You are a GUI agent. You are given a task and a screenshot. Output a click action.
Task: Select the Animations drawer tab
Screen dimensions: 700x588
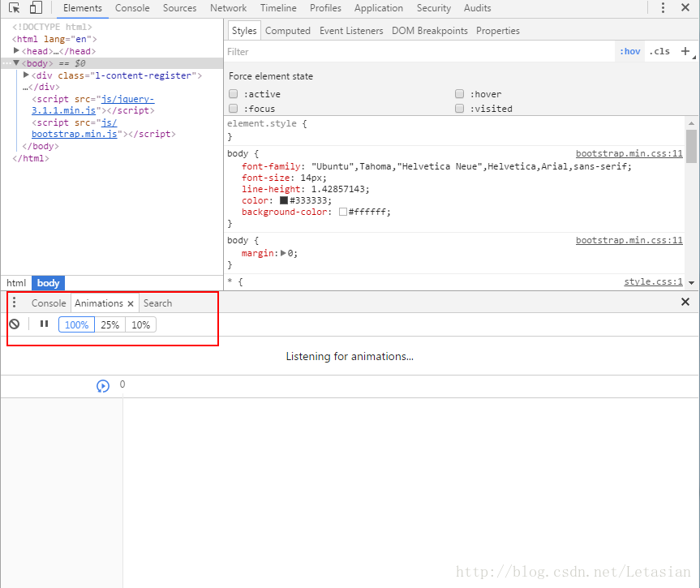(x=99, y=303)
